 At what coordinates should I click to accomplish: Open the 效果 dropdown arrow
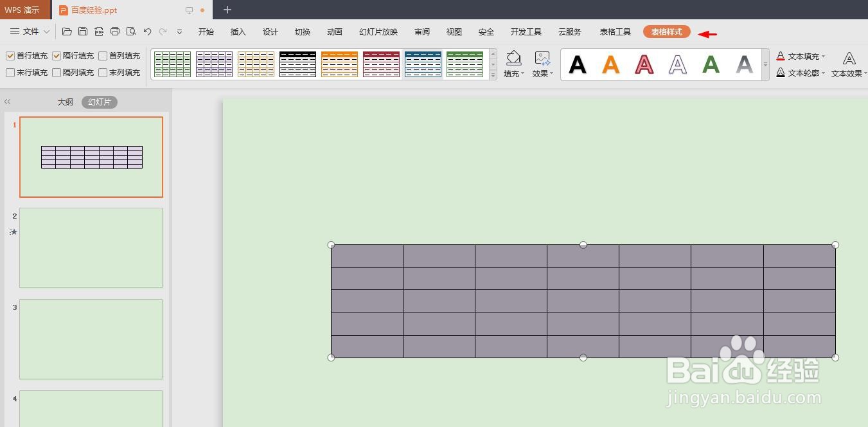551,74
